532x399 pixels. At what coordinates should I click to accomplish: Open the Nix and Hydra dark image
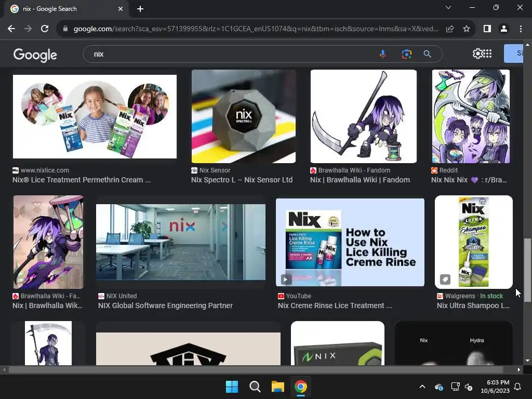454,343
